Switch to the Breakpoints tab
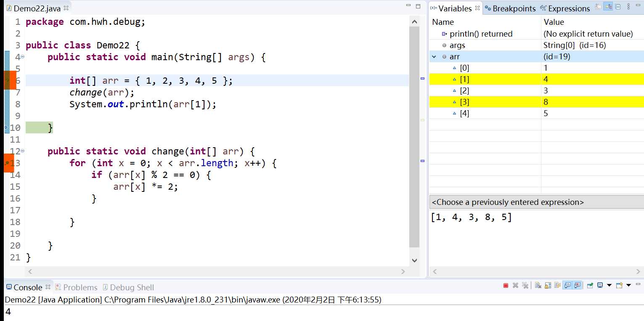The height and width of the screenshot is (321, 644). (510, 8)
